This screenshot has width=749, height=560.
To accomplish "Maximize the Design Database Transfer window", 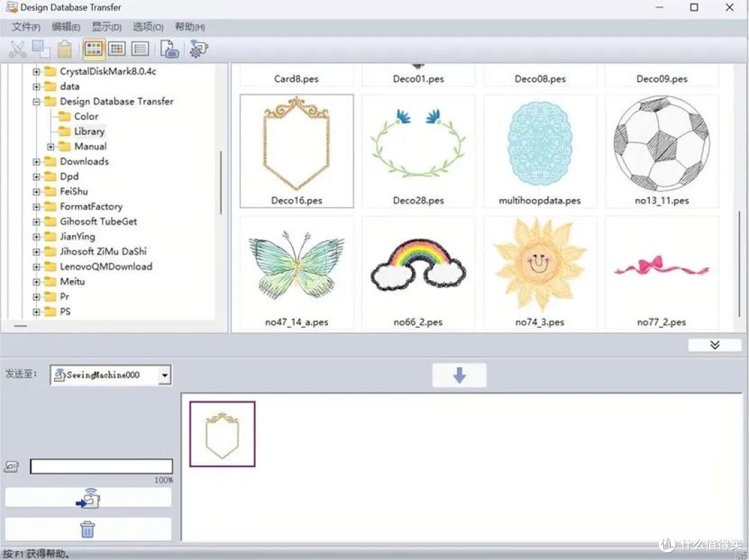I will click(x=694, y=7).
